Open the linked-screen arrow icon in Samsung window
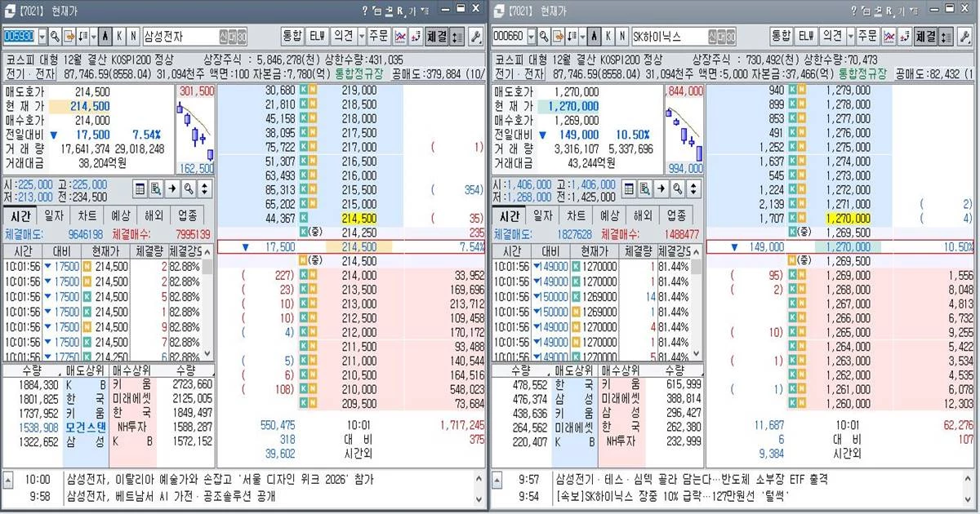 pos(69,37)
